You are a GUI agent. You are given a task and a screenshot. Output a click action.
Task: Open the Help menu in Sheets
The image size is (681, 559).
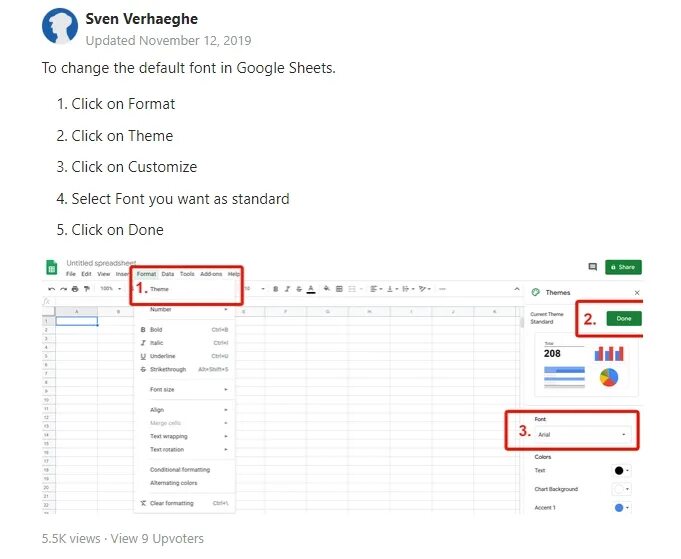point(234,274)
